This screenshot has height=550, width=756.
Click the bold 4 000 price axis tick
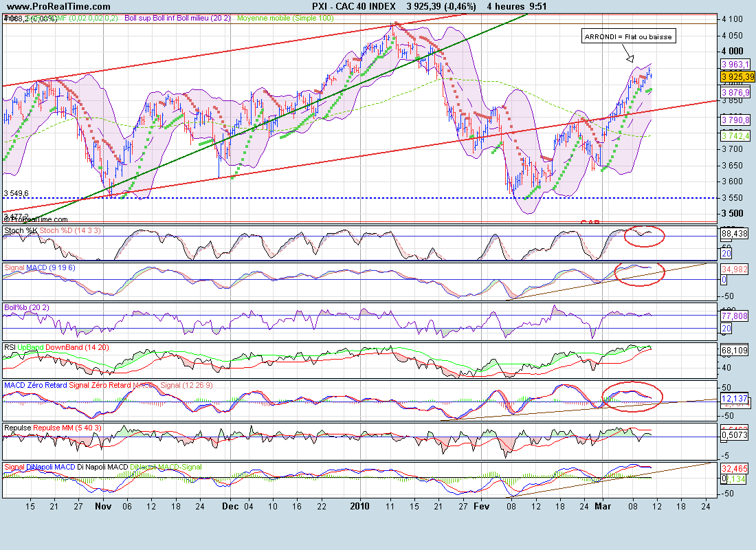pos(733,52)
